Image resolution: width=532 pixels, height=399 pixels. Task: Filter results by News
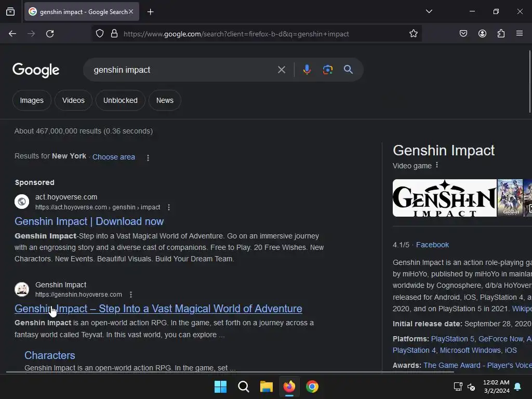(165, 100)
